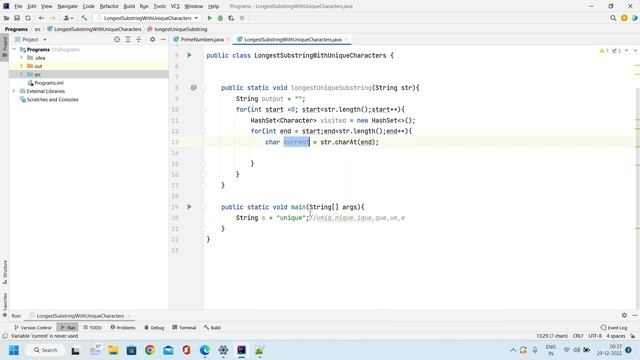Click the Stop toolbar icon
The height and width of the screenshot is (360, 640).
(x=242, y=18)
